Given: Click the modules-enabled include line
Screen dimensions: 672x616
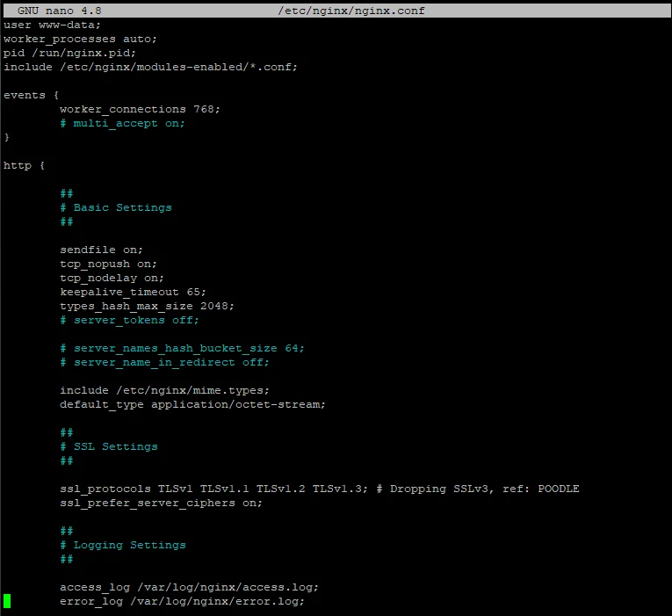Looking at the screenshot, I should 150,67.
